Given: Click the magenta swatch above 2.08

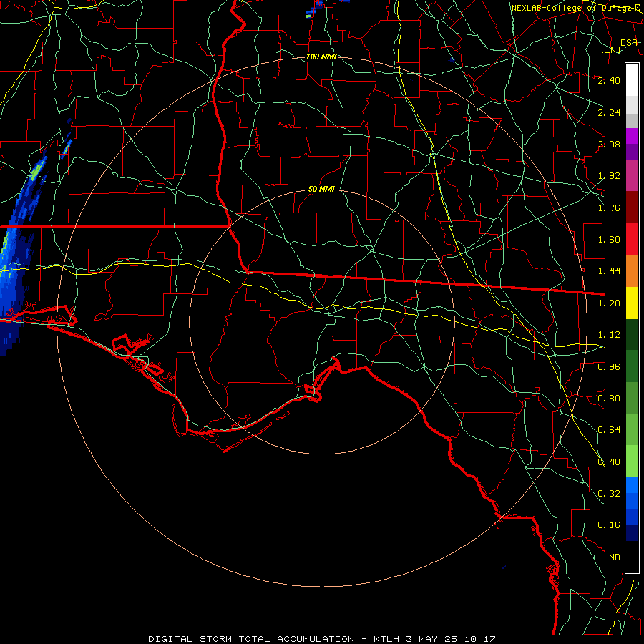Looking at the screenshot, I should tap(632, 135).
